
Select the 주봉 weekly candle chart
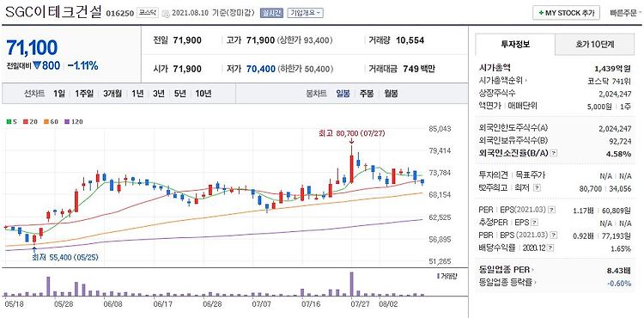[367, 94]
